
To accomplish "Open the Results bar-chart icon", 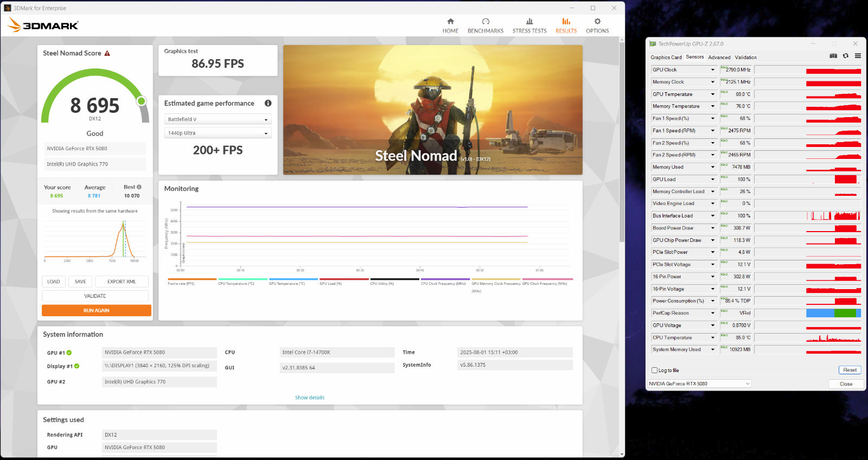I will [x=566, y=22].
